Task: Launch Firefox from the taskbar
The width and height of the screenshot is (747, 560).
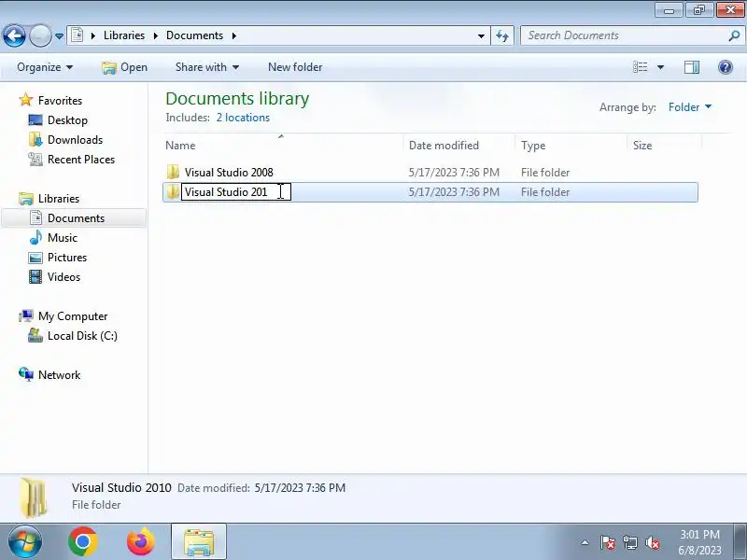Action: tap(141, 541)
